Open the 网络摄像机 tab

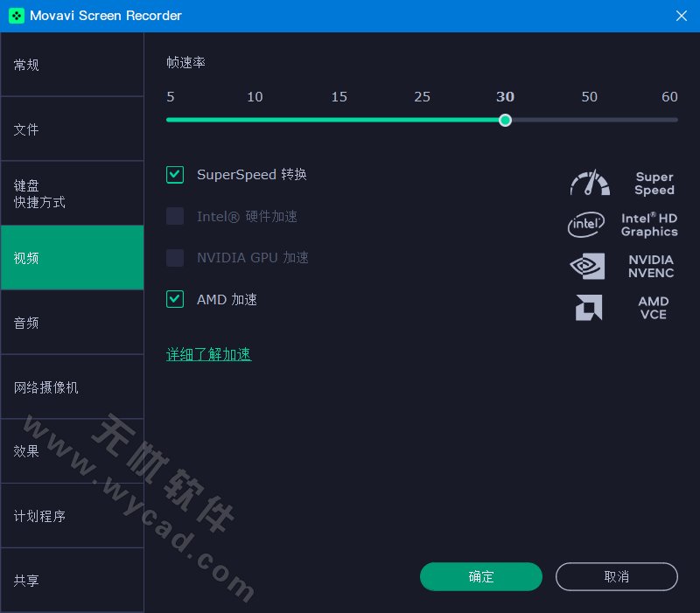pos(73,387)
